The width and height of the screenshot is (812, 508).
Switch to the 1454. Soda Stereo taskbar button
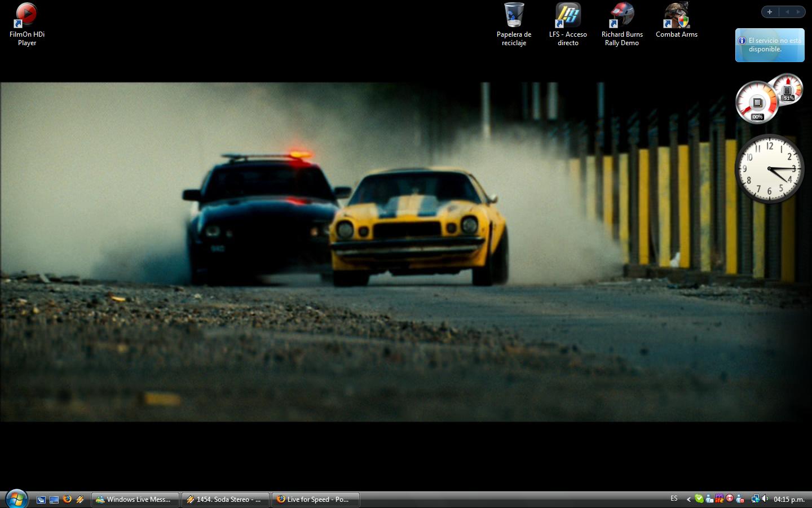[x=226, y=500]
